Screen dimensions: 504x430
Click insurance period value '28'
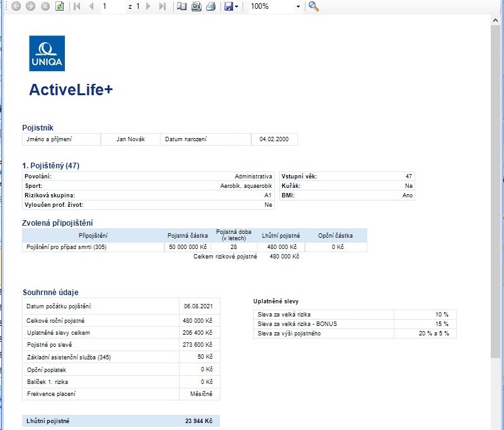click(234, 247)
